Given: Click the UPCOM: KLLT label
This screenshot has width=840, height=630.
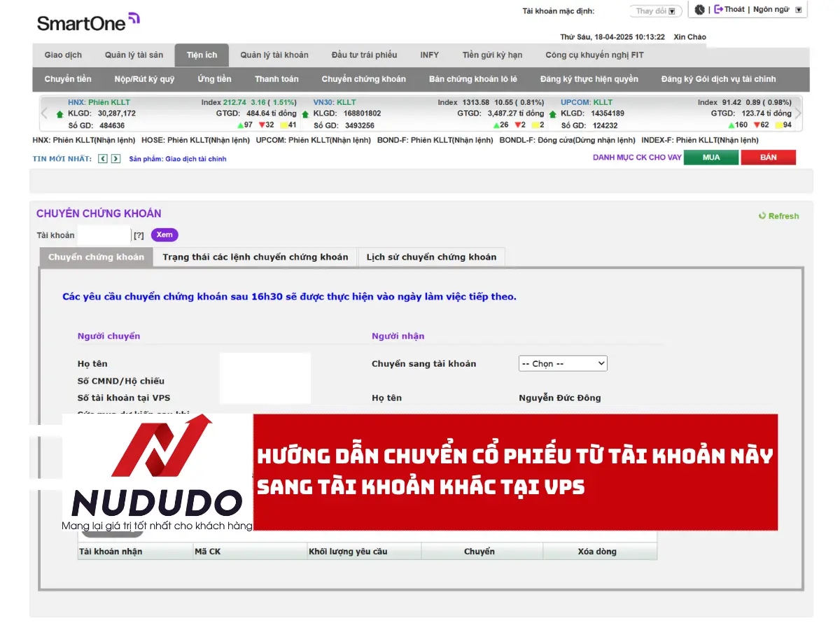Looking at the screenshot, I should click(x=587, y=102).
